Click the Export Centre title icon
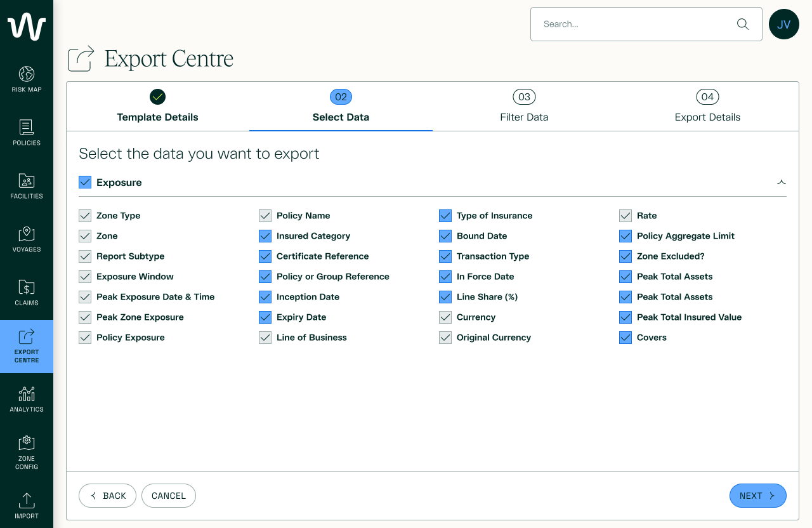This screenshot has width=812, height=528. (x=81, y=58)
